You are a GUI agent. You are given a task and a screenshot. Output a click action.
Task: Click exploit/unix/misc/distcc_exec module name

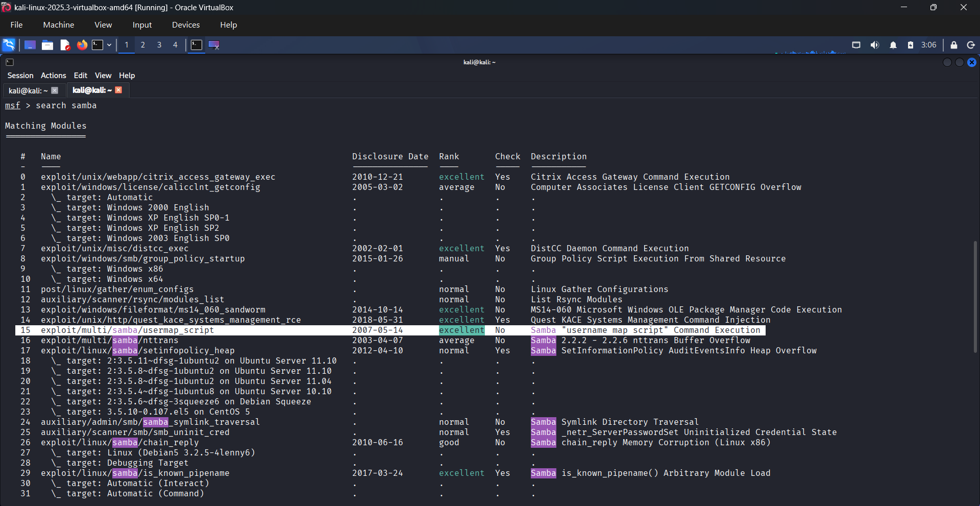115,249
